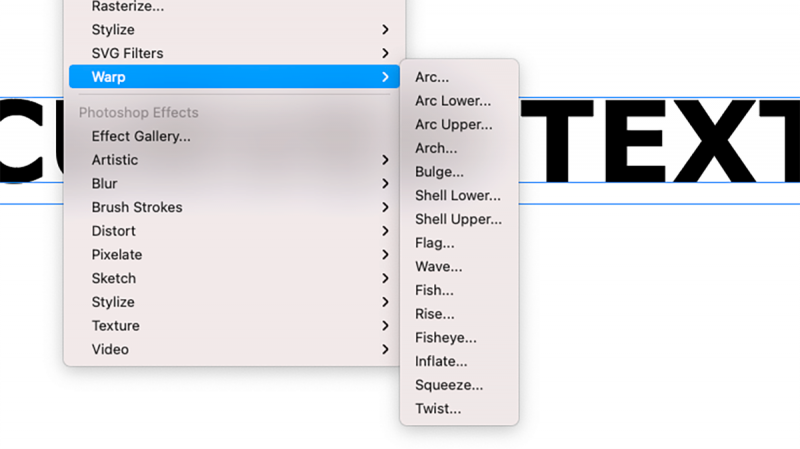Screen dimensions: 800x449
Task: Choose the Wave warp effect
Action: [x=459, y=266]
